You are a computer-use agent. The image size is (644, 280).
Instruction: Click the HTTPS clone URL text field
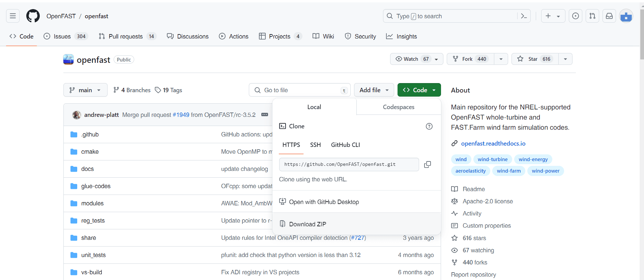click(x=349, y=164)
